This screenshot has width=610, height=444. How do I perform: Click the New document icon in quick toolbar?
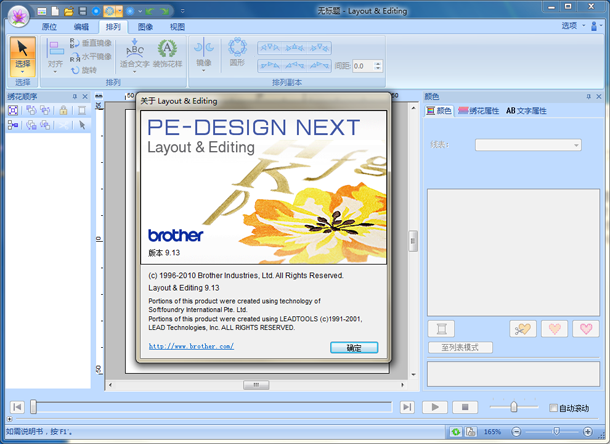(55, 11)
